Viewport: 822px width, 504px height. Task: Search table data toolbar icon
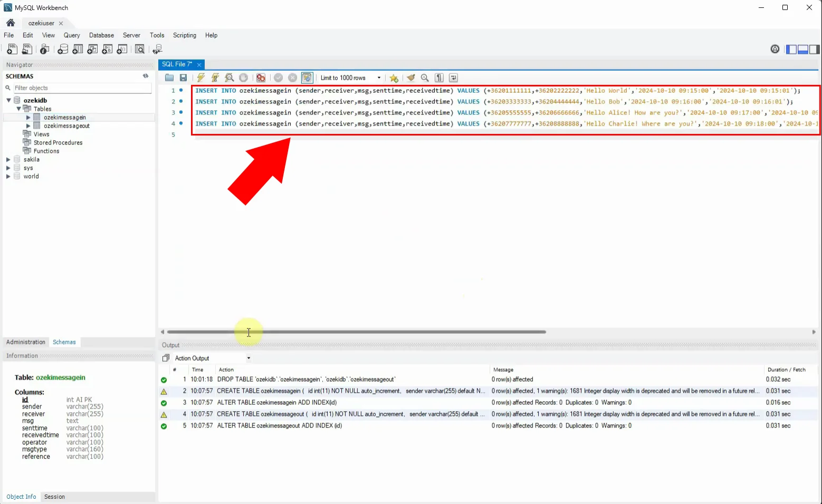[x=140, y=49]
